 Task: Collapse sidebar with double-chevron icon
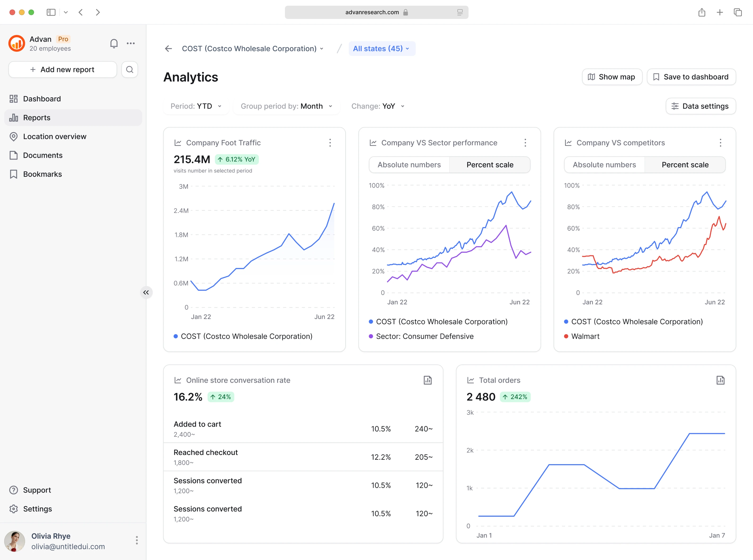pos(146,292)
